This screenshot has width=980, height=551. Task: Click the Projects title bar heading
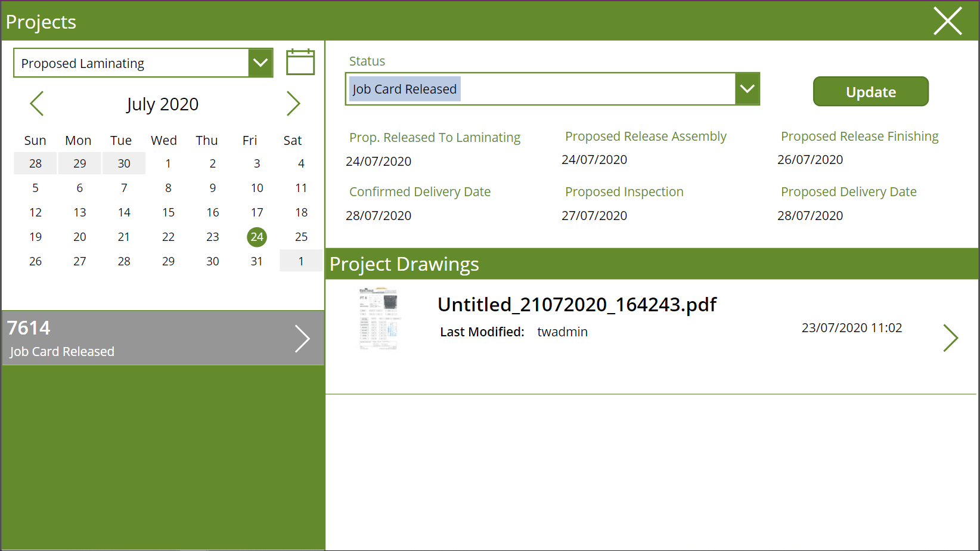[x=41, y=21]
